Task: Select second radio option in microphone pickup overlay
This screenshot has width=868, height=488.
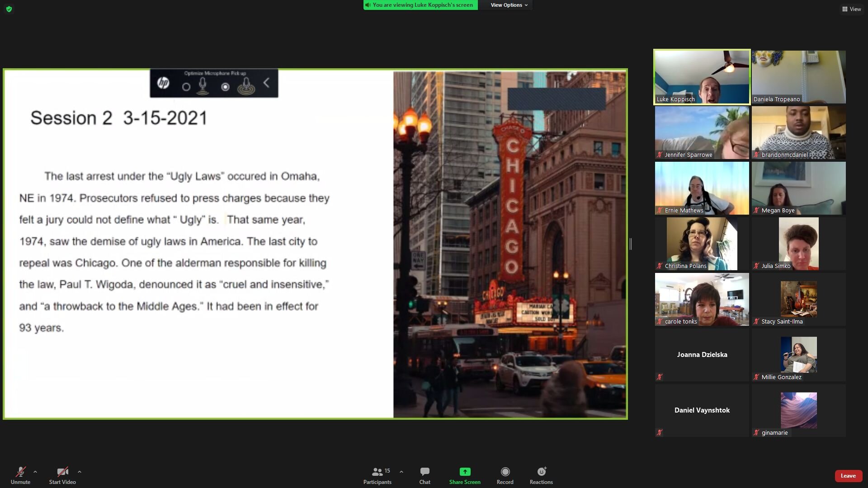Action: coord(225,87)
